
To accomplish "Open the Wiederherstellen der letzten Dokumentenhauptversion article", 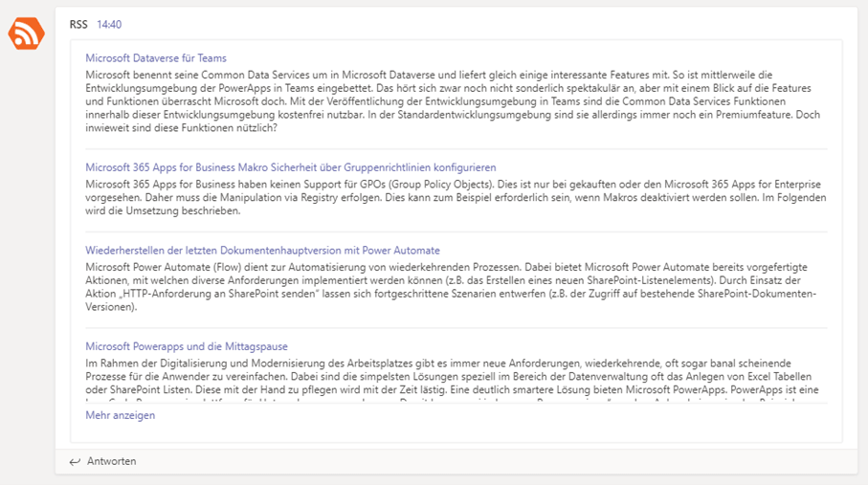I will tap(262, 251).
